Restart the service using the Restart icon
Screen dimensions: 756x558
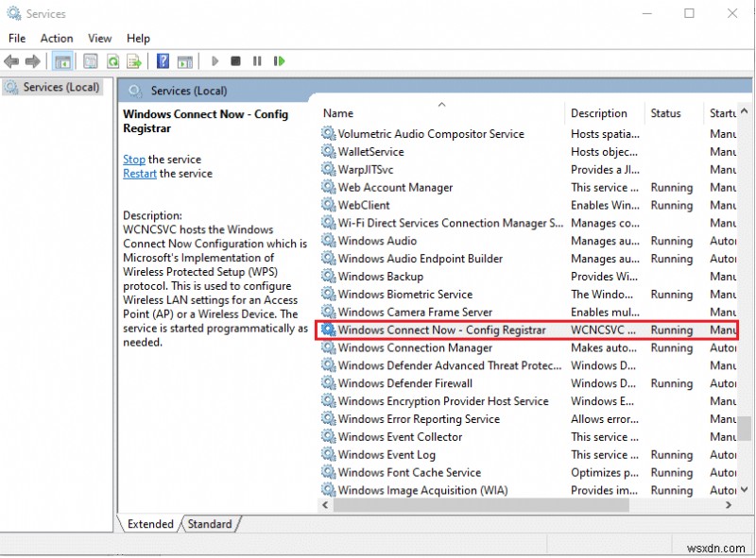(279, 60)
